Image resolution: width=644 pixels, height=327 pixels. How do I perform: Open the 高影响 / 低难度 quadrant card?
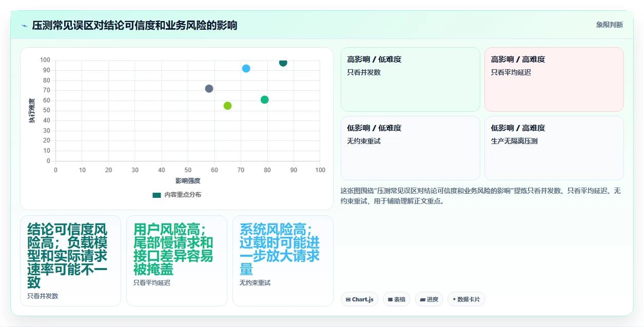click(411, 79)
